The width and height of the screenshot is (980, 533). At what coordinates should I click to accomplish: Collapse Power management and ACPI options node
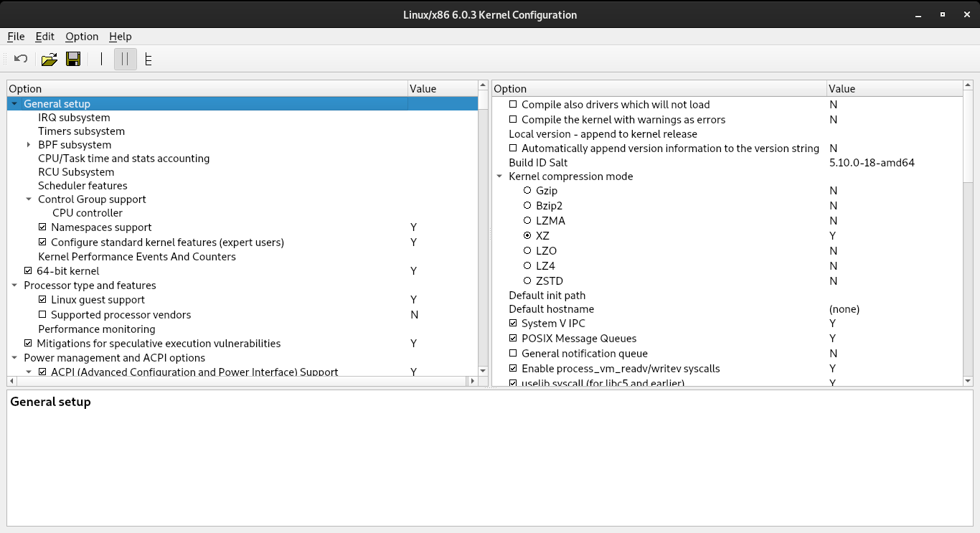(x=14, y=358)
